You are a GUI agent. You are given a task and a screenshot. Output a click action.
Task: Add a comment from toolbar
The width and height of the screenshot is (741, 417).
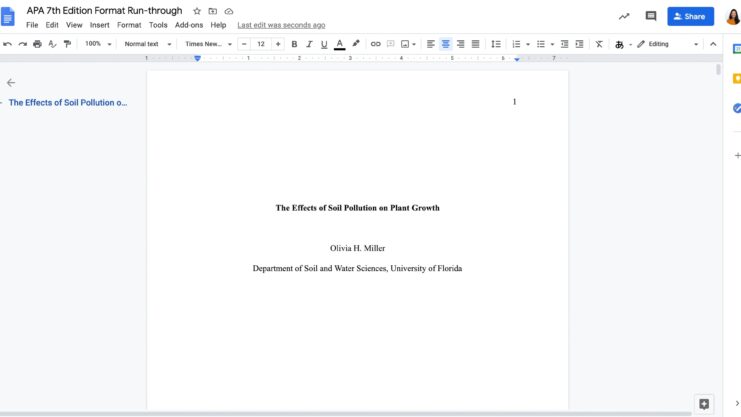point(390,44)
